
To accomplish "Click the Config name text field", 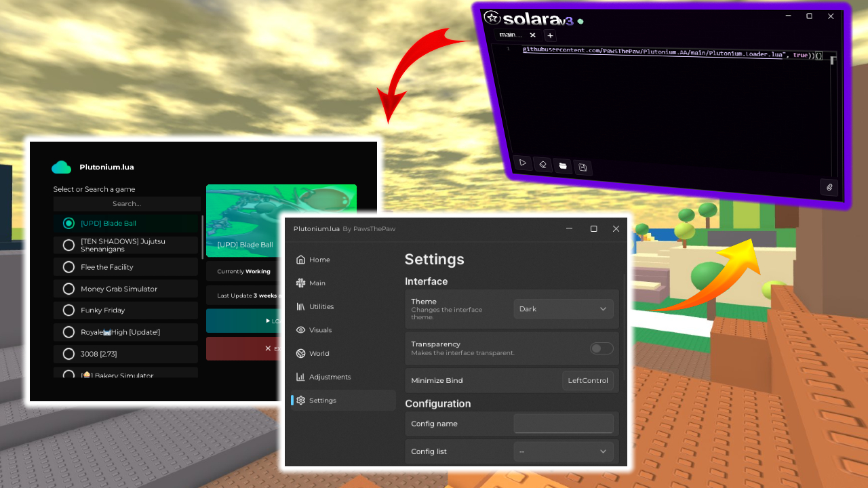I will (x=563, y=424).
